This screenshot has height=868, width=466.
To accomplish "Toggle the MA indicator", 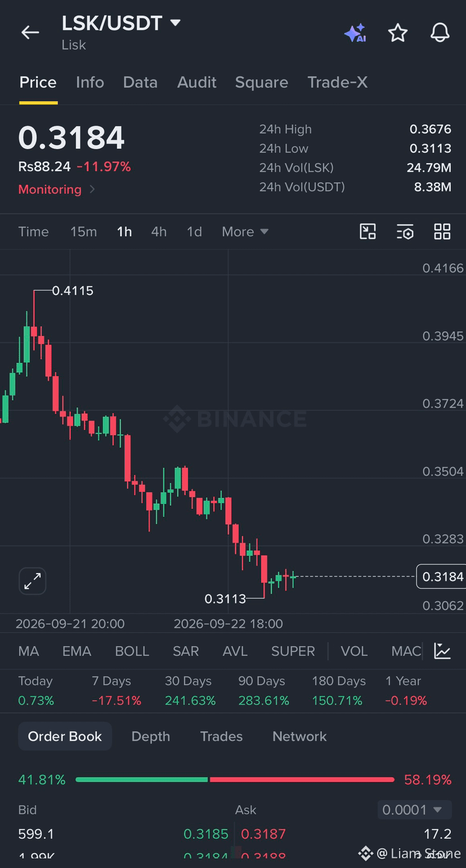I will pos(29,651).
